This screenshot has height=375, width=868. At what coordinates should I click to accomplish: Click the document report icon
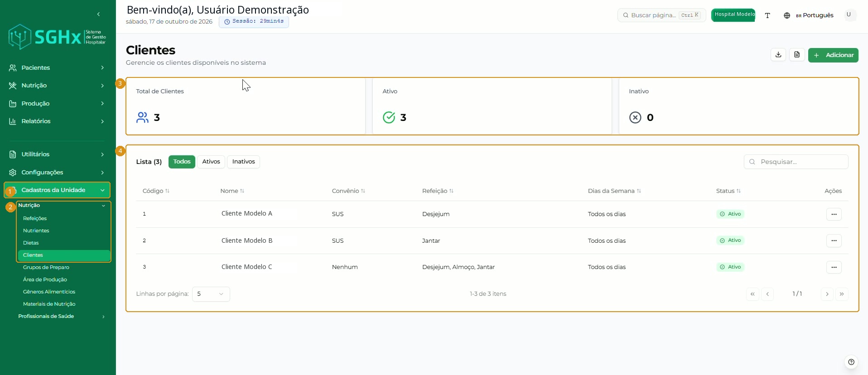click(x=797, y=55)
